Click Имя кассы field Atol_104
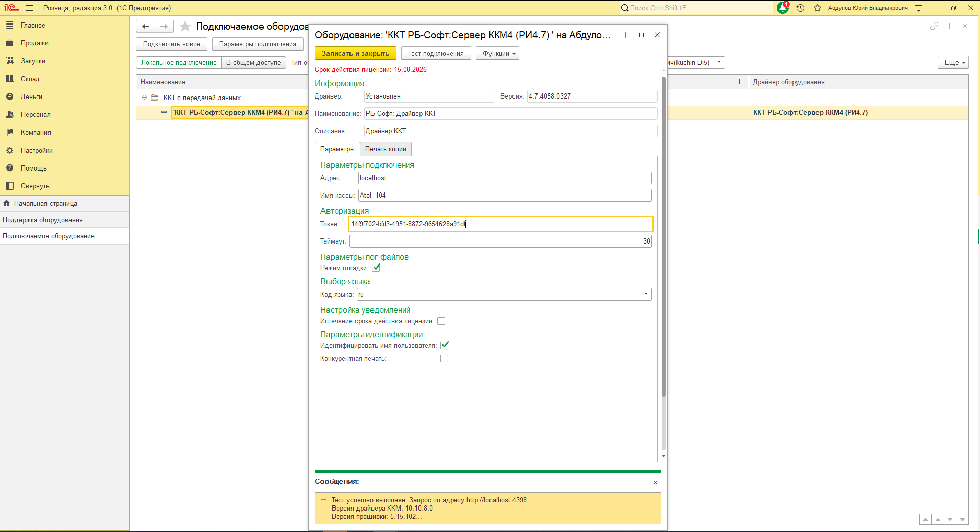Viewport: 980px width, 532px height. [505, 195]
